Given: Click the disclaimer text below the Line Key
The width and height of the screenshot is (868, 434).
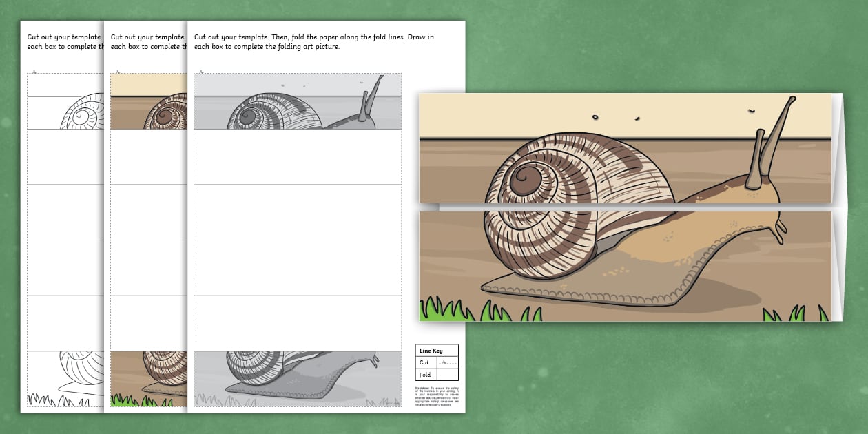Looking at the screenshot, I should click(437, 397).
